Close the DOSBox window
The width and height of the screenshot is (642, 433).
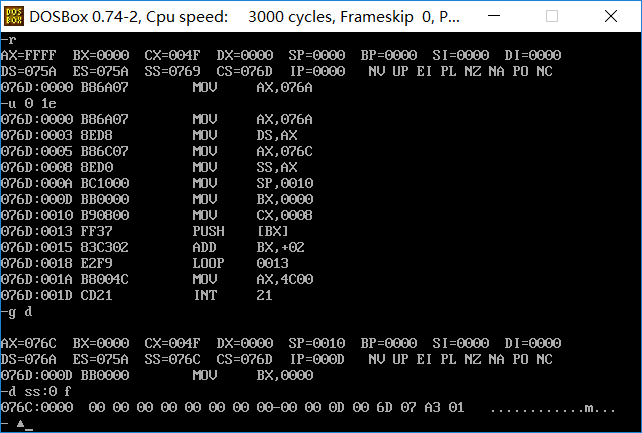point(611,16)
